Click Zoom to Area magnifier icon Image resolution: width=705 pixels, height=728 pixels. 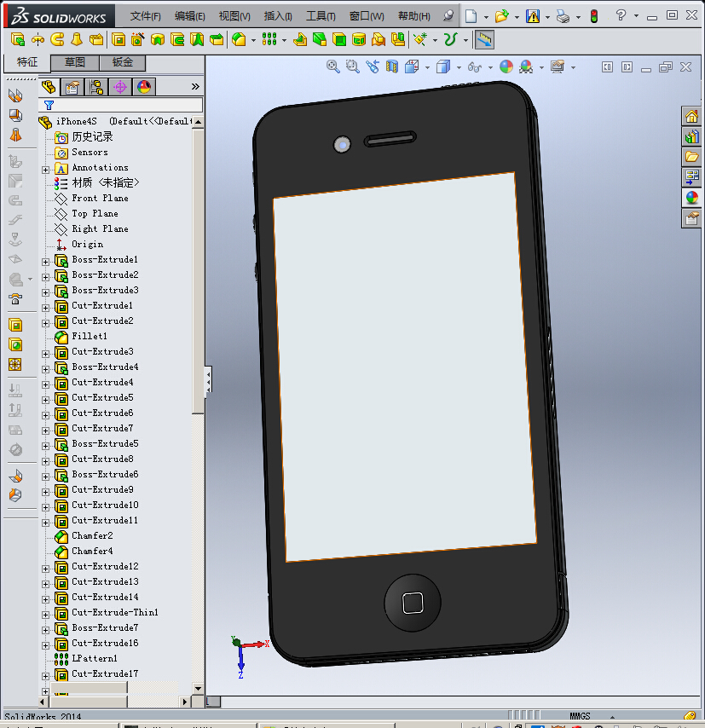click(x=353, y=66)
